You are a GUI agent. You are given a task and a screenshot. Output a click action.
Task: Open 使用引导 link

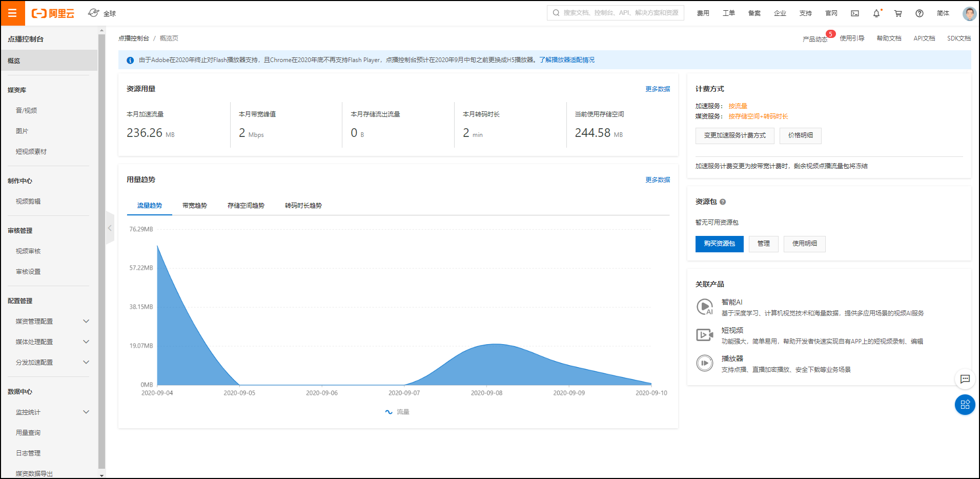[852, 38]
